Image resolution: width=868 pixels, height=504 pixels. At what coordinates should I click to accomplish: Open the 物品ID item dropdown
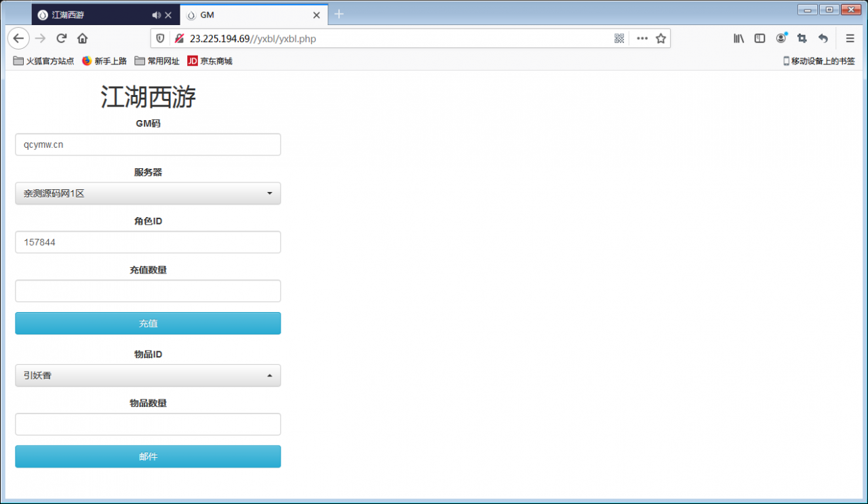tap(148, 375)
